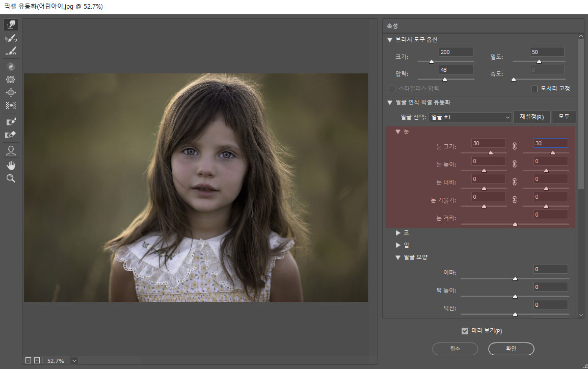Click the 확인 confirm button
Image resolution: width=588 pixels, height=369 pixels.
point(511,349)
